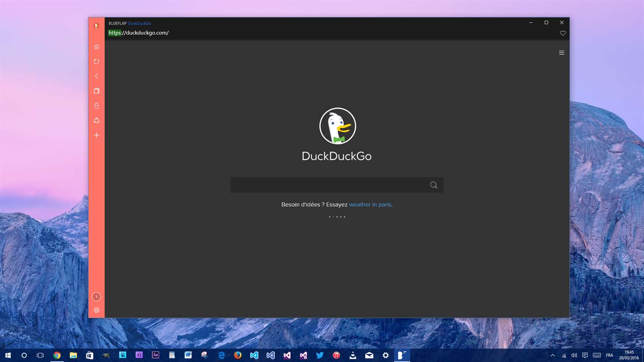Launch Google Chrome from the taskbar
The image size is (644, 362).
(x=57, y=355)
